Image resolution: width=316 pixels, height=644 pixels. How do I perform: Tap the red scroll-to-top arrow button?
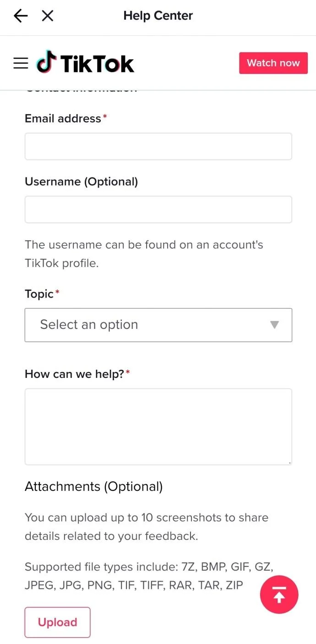click(x=279, y=595)
